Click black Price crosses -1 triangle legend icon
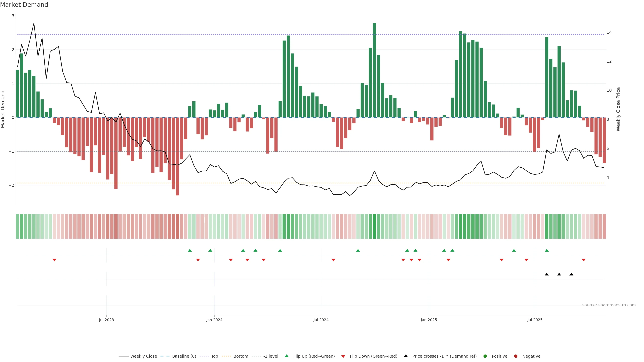 tap(406, 356)
